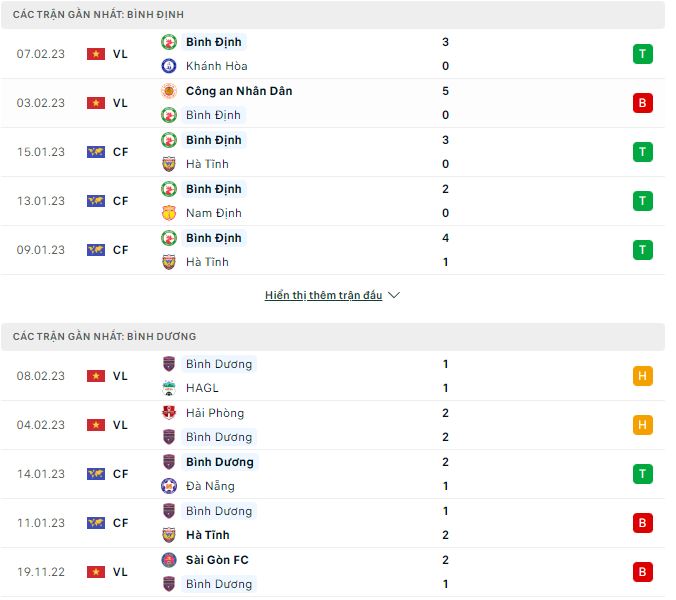
Task: Click the Nam Định team crest
Action: pyautogui.click(x=169, y=213)
